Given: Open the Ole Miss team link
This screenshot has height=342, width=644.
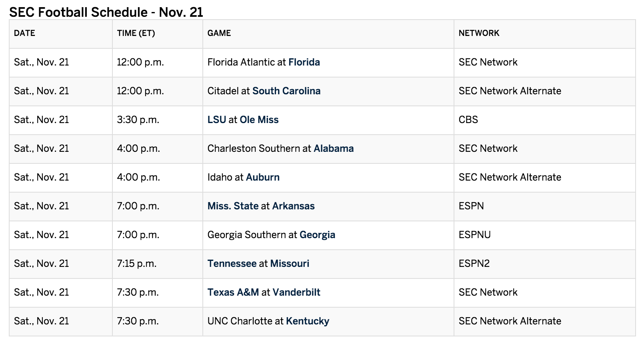Looking at the screenshot, I should [259, 120].
